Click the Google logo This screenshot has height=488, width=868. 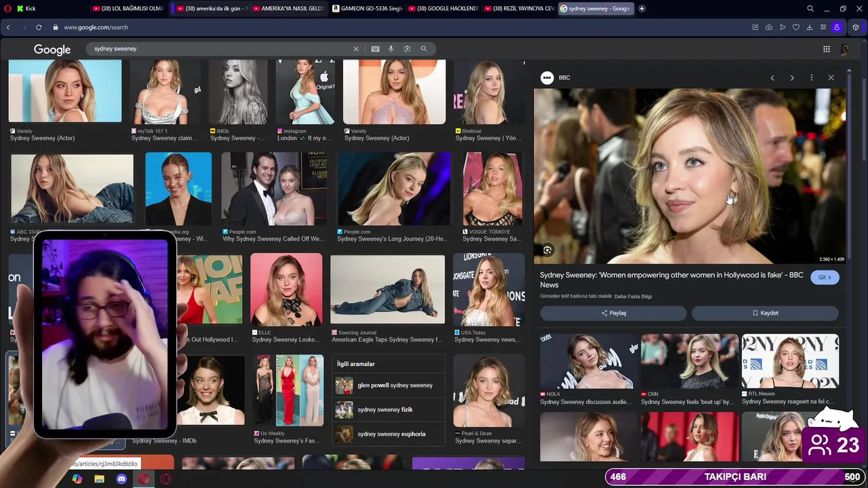(52, 49)
